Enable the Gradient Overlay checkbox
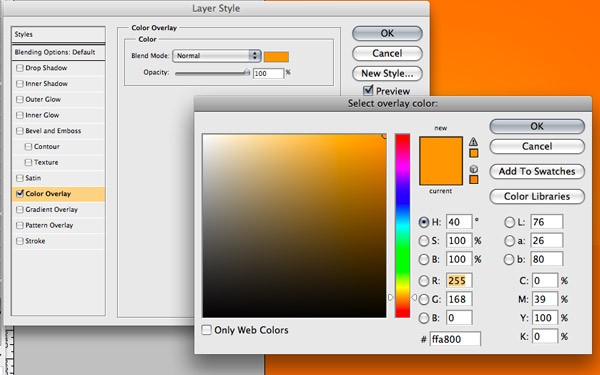This screenshot has height=375, width=600. 20,210
